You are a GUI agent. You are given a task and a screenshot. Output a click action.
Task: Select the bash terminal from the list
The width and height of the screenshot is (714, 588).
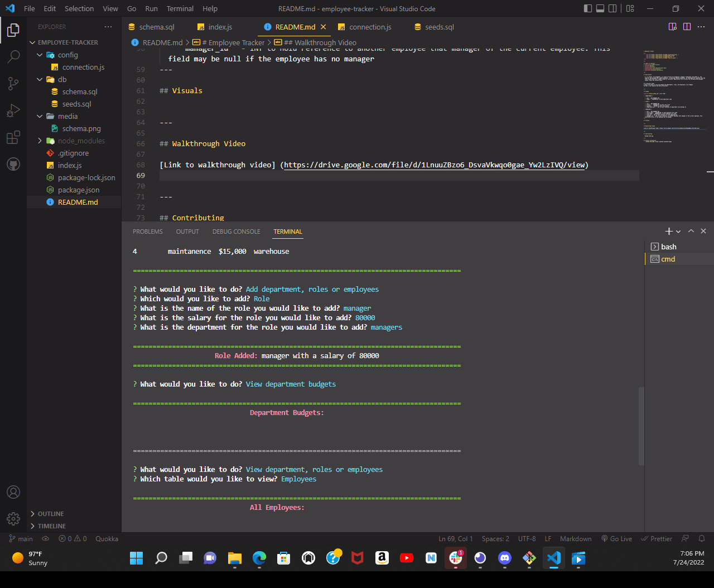668,246
